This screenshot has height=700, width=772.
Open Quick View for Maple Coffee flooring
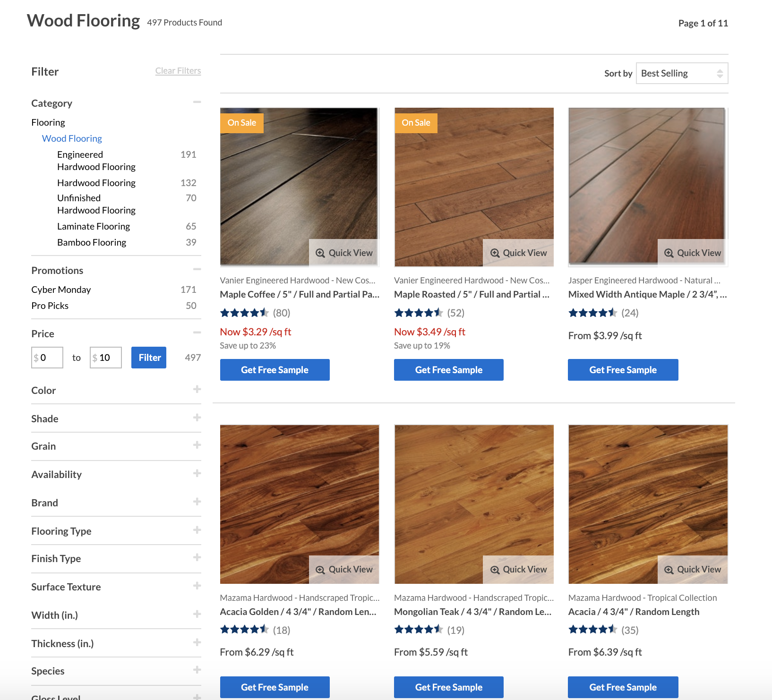(344, 253)
